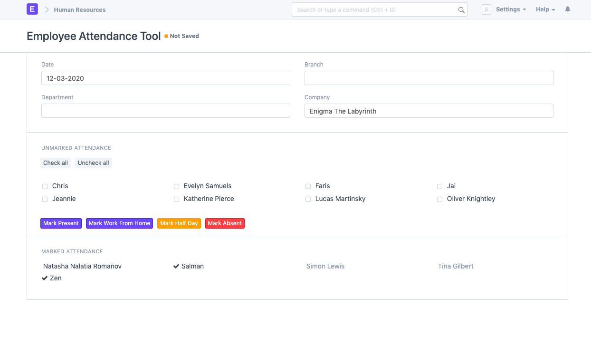Click the red Mark Absent button
This screenshot has width=591, height=364.
[225, 223]
